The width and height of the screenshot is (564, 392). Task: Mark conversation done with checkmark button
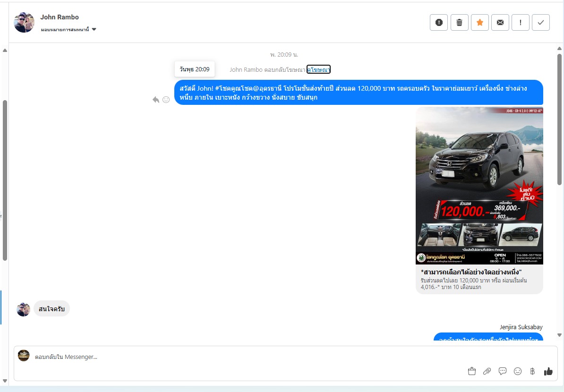click(x=541, y=23)
